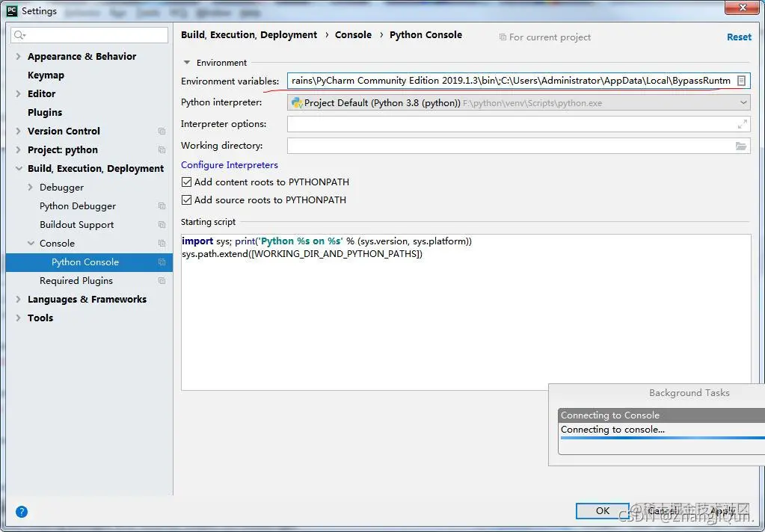Click project-level icon beside Project: python
This screenshot has height=532, width=765.
coord(162,149)
